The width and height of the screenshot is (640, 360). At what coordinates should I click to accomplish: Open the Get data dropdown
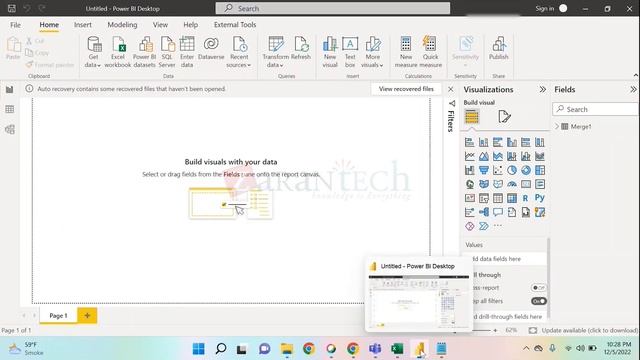pos(93,52)
